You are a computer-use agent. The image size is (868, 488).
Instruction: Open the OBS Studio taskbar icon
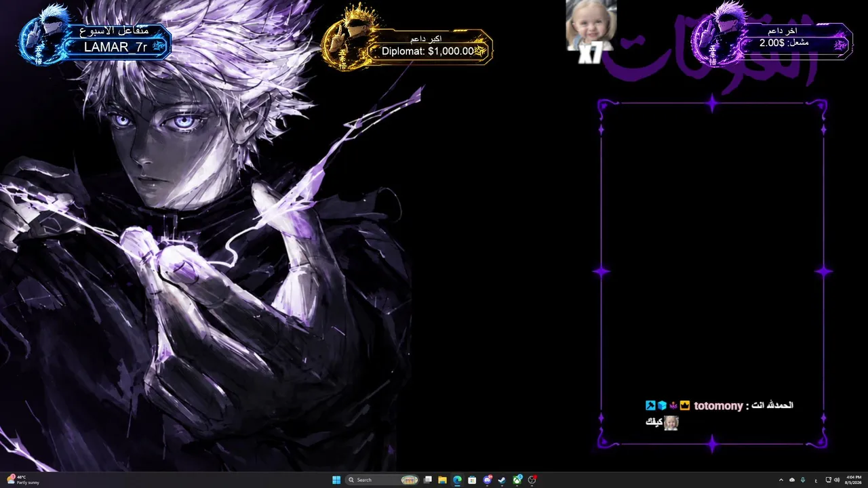[x=532, y=480]
